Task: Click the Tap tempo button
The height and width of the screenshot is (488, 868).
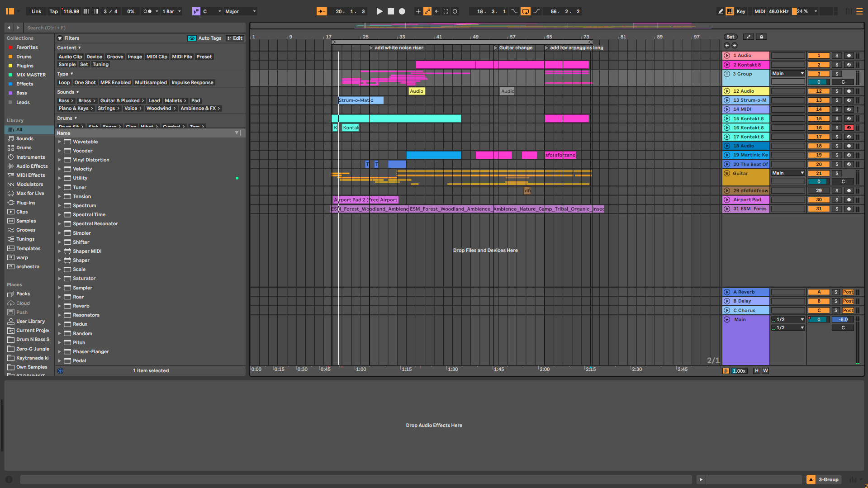Action: 53,11
